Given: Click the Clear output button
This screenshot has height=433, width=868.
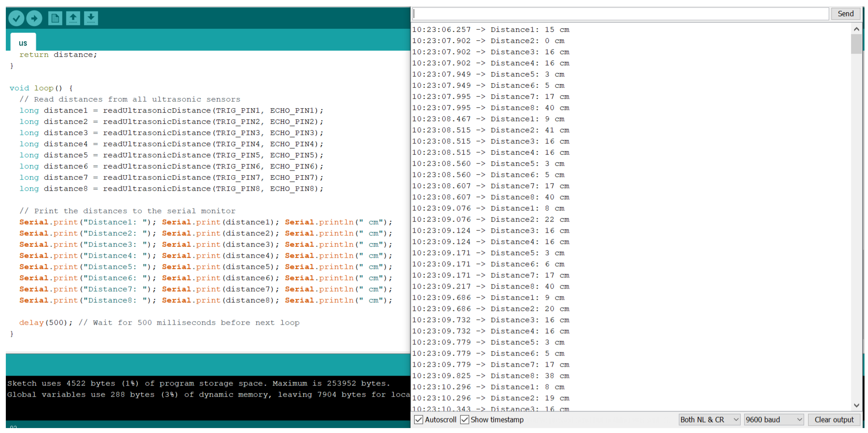Looking at the screenshot, I should tap(834, 420).
